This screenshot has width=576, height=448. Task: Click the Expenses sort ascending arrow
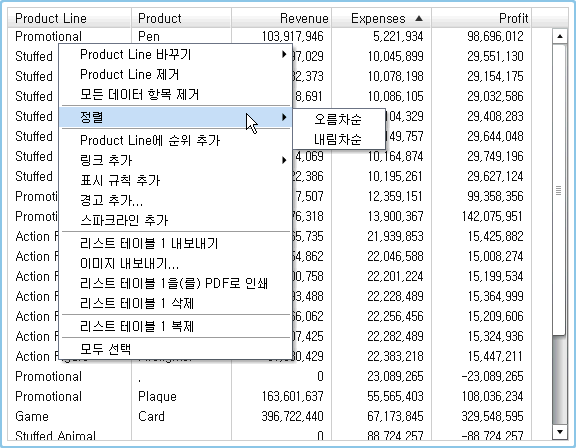tap(419, 18)
